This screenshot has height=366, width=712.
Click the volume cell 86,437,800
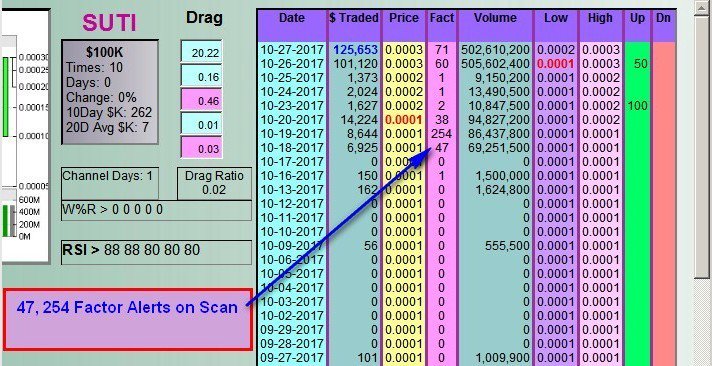click(499, 134)
